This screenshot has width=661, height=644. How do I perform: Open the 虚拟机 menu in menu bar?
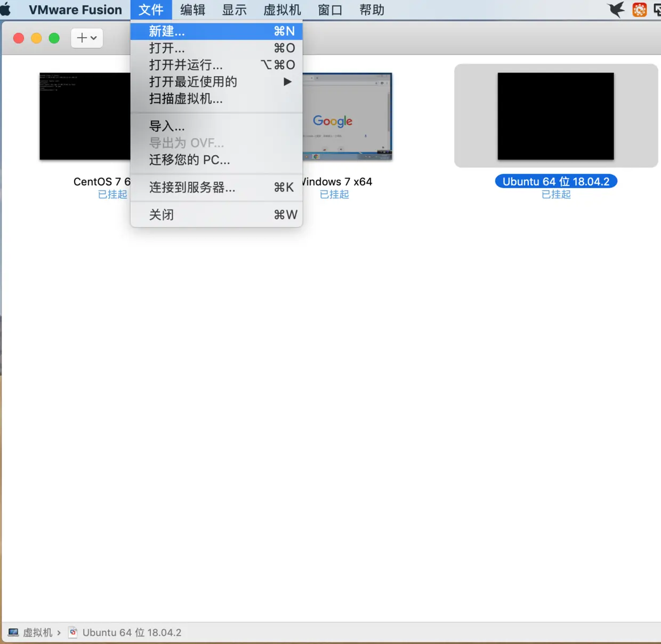[282, 9]
